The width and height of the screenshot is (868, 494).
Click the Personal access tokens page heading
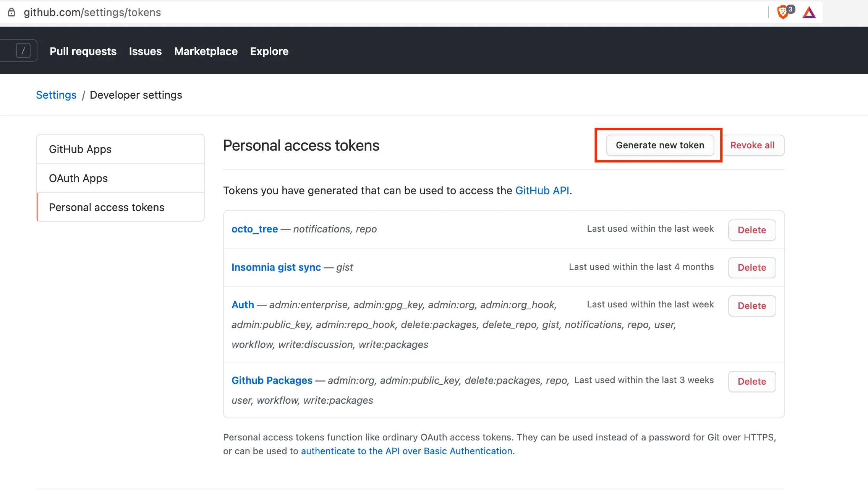click(x=301, y=145)
